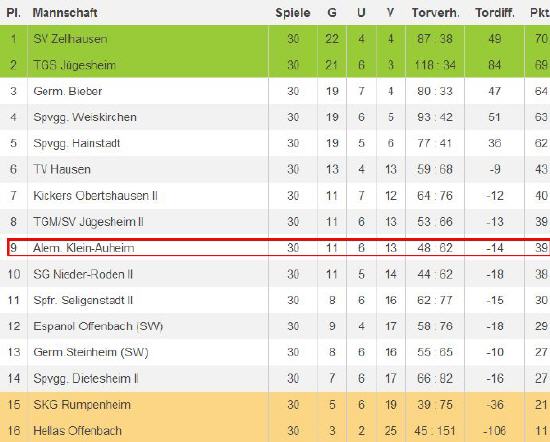
Task: Select the TV Hausen team name
Action: pyautogui.click(x=62, y=169)
